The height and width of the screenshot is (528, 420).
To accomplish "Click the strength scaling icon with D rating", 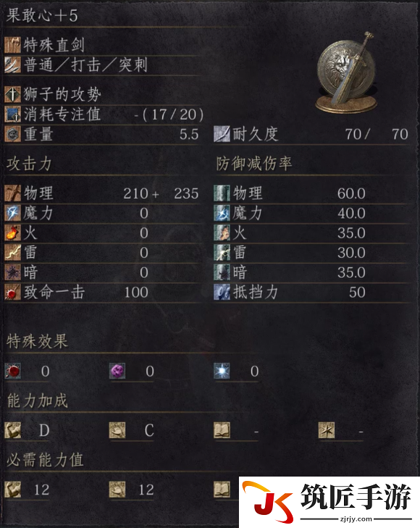I will (x=13, y=430).
